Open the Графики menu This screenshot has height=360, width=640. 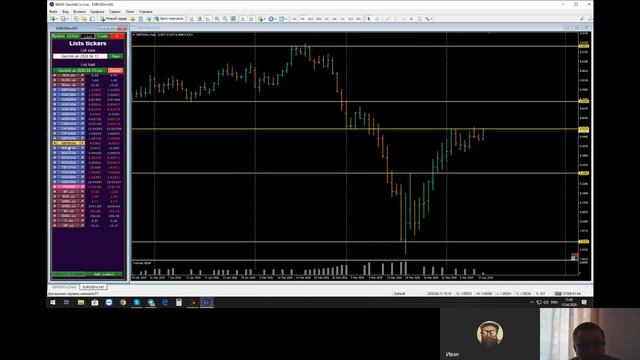click(x=97, y=12)
